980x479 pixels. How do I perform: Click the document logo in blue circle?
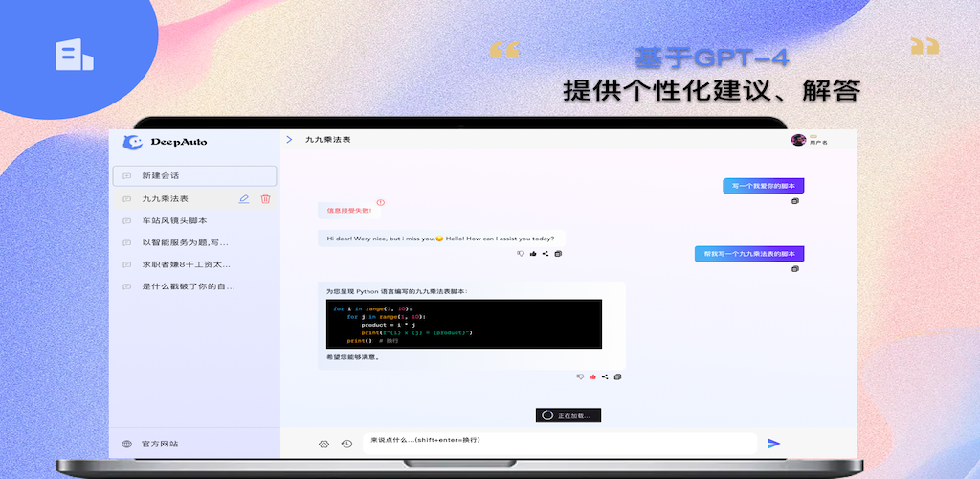[x=74, y=55]
